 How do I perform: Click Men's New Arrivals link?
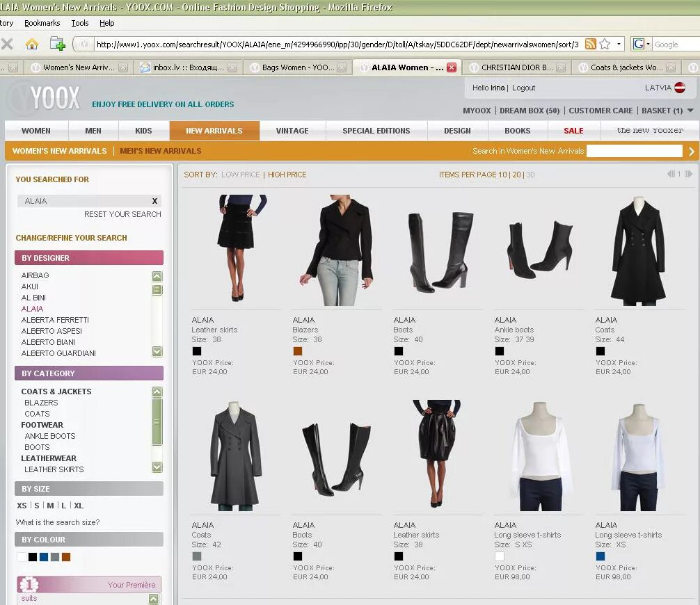(x=161, y=152)
